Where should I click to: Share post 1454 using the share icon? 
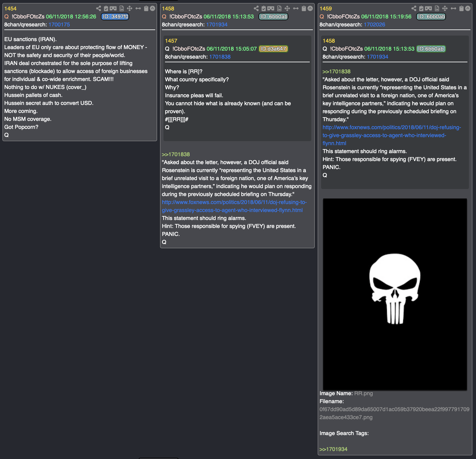tap(98, 9)
